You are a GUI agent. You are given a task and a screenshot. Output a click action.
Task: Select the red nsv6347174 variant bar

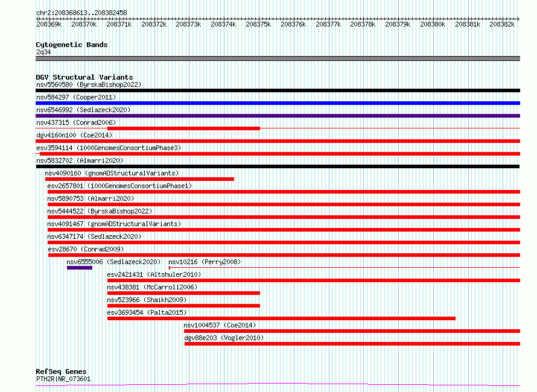284,242
